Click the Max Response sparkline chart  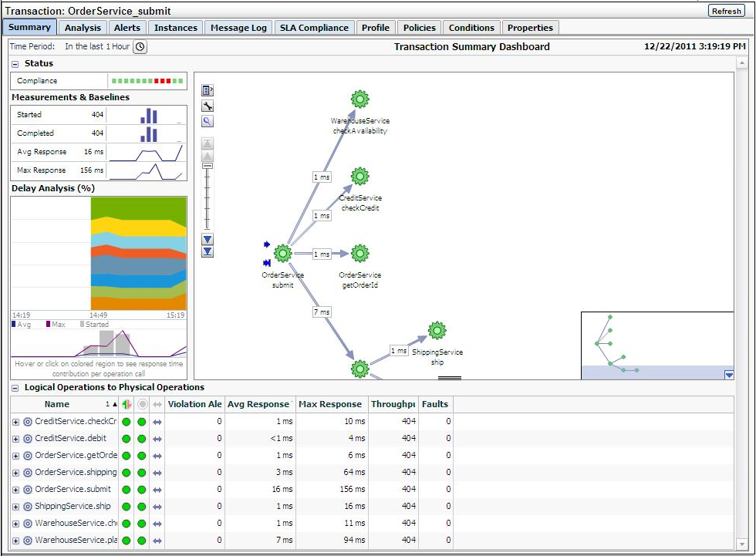click(x=147, y=170)
